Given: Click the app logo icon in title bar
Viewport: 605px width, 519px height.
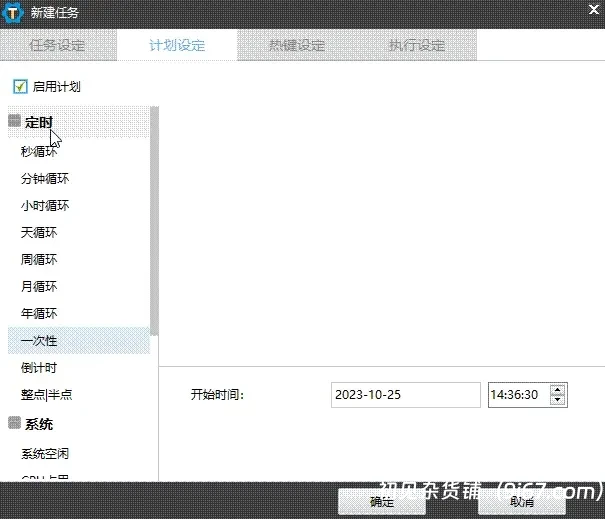Looking at the screenshot, I should [x=12, y=13].
